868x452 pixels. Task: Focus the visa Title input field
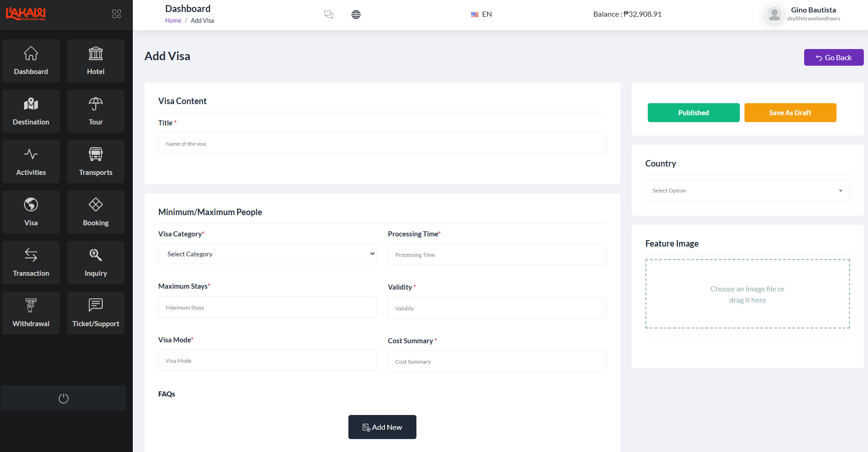(x=382, y=143)
